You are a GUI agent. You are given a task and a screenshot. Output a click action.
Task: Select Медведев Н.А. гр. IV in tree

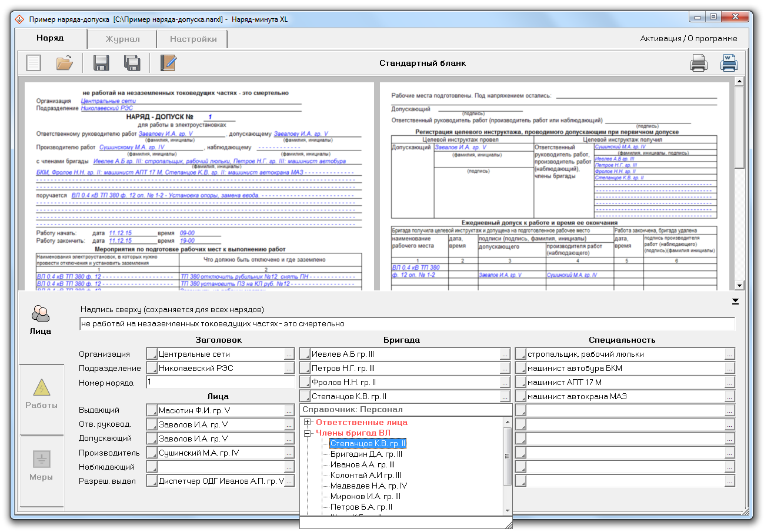[x=369, y=486]
